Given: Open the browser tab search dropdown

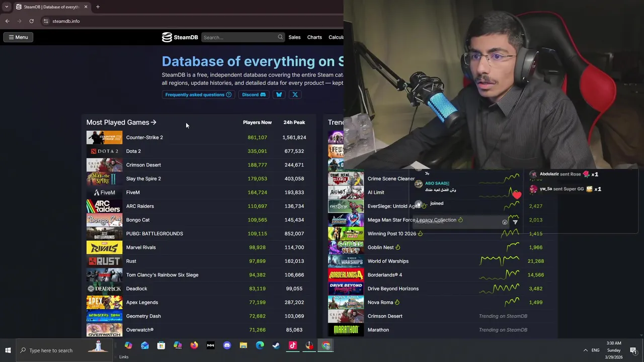Looking at the screenshot, I should point(7,7).
